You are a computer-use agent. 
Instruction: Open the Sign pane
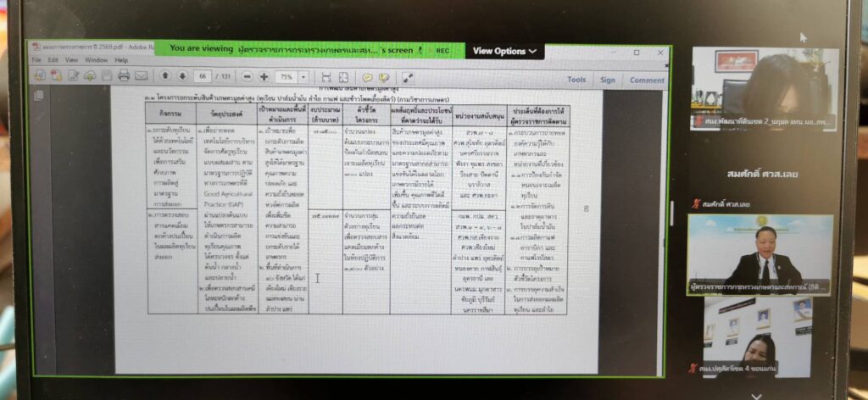(608, 80)
